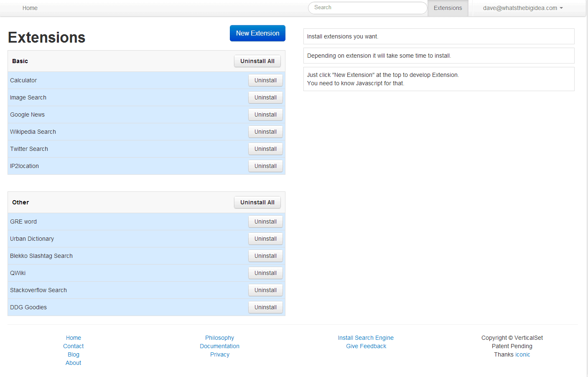Open the Privacy footer link

coord(220,354)
